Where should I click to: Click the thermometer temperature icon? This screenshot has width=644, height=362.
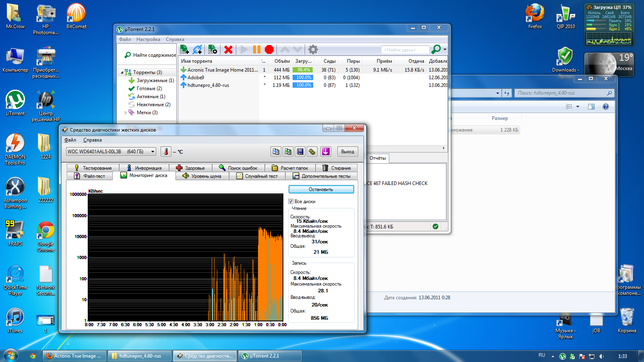pyautogui.click(x=165, y=152)
